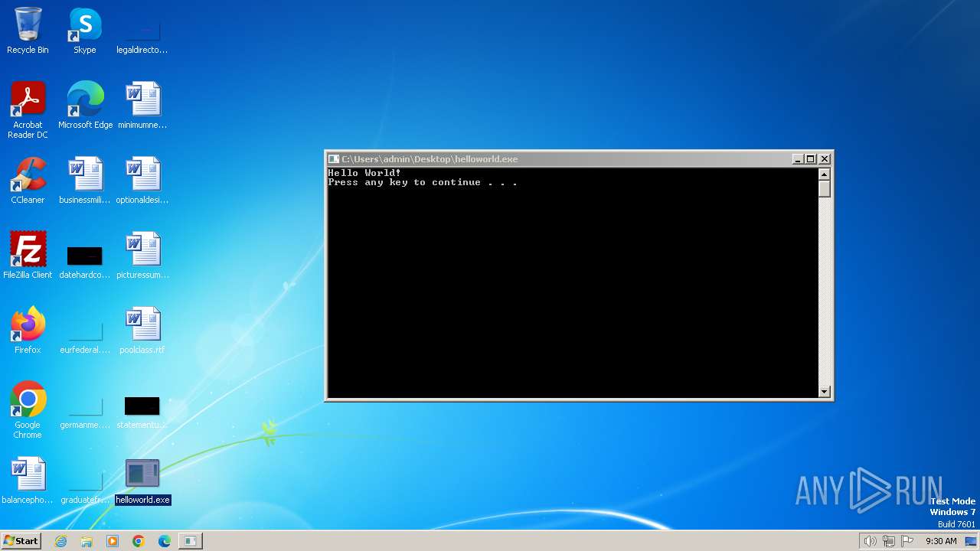This screenshot has width=980, height=551.
Task: Select the picturessum... Word document
Action: (x=142, y=256)
